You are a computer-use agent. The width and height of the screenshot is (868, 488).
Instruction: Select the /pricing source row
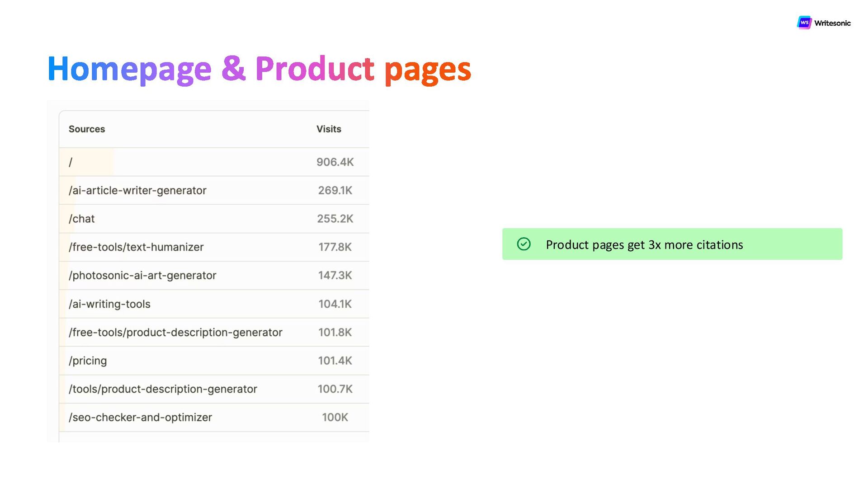pos(88,361)
